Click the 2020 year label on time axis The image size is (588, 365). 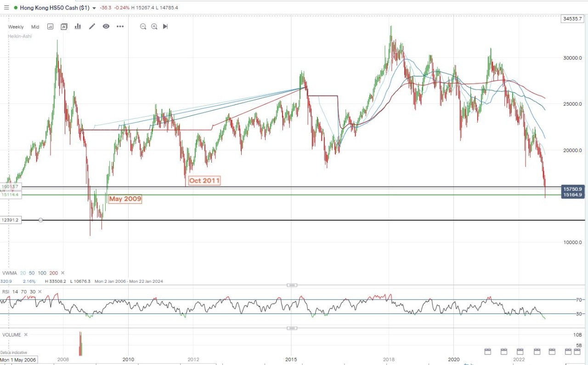pos(453,359)
